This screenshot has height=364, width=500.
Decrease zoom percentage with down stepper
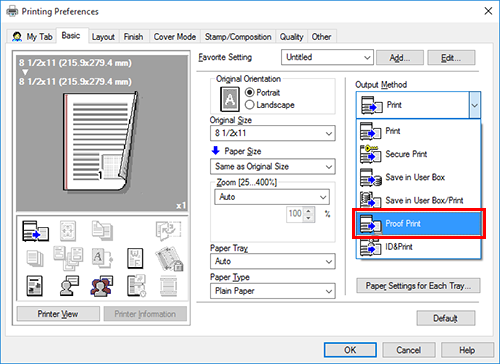pos(309,217)
